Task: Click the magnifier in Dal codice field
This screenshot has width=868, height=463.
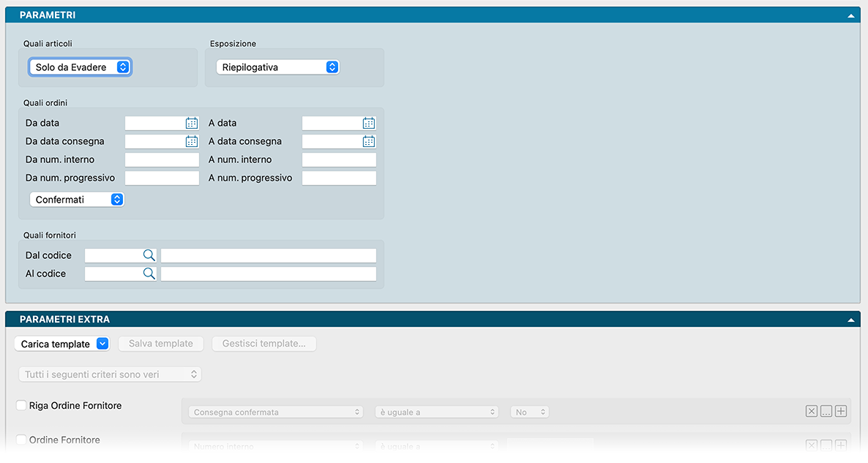Action: pos(149,255)
